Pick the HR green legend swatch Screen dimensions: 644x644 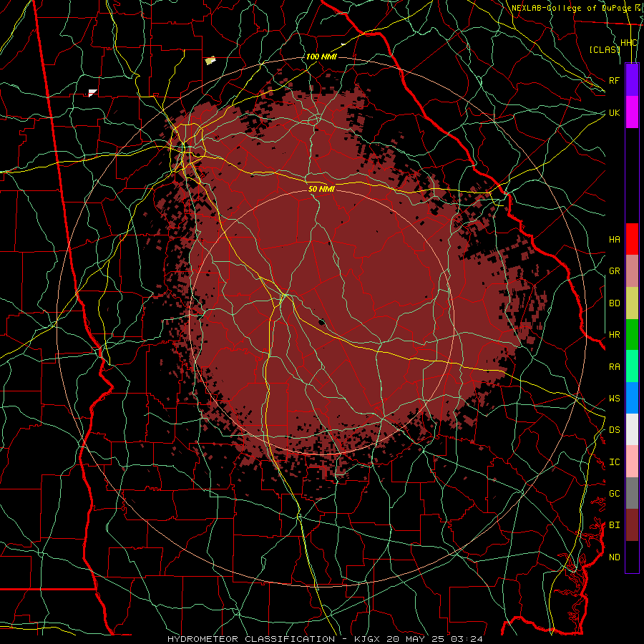[x=632, y=335]
